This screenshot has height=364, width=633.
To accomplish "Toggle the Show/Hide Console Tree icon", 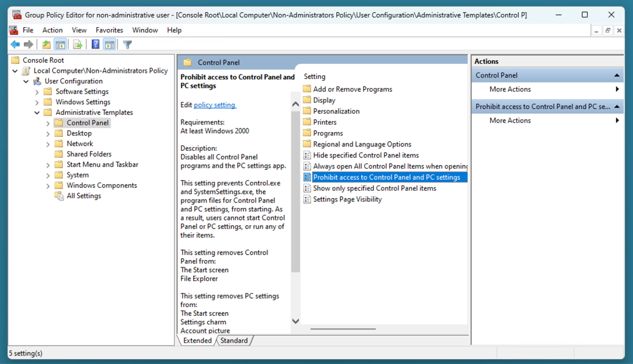I will 60,44.
